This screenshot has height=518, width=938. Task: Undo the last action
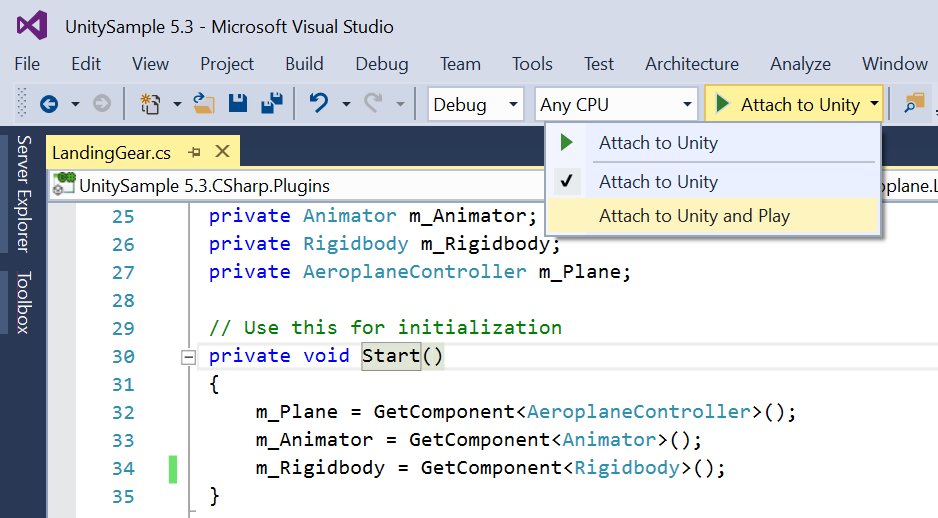point(319,104)
